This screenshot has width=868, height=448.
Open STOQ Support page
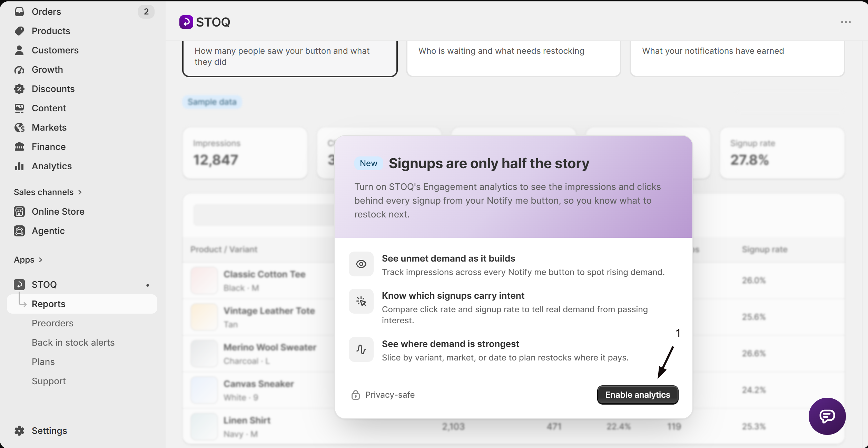click(82, 381)
